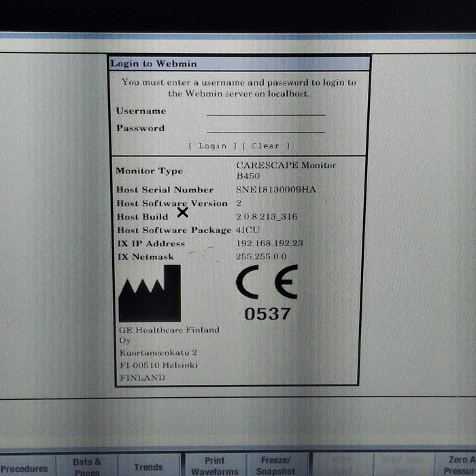476x476 pixels.
Task: Click the 'FINLAND' country line
Action: (x=142, y=377)
